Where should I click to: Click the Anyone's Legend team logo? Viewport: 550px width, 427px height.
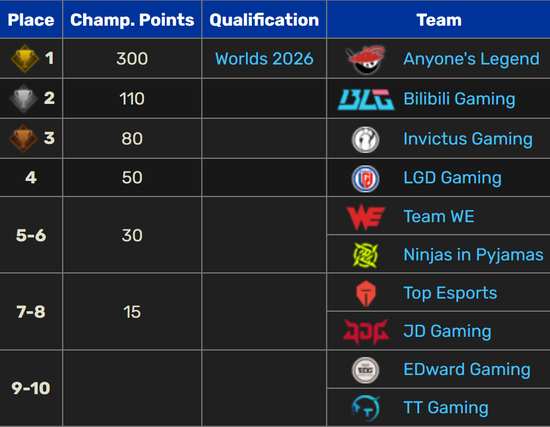click(x=365, y=59)
